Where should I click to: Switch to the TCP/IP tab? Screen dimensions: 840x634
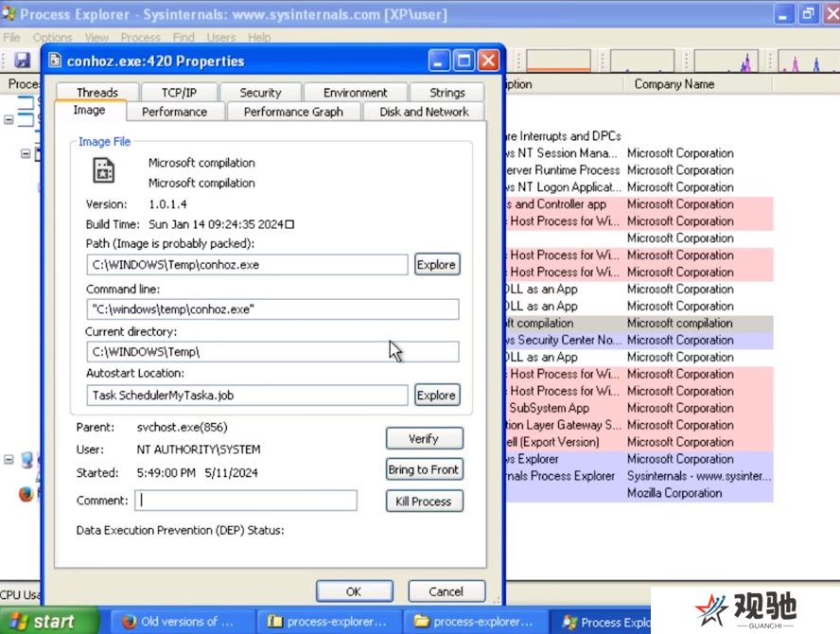(x=179, y=92)
